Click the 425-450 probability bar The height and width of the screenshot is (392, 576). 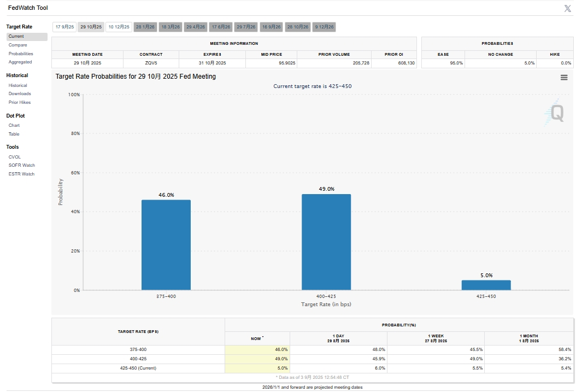pos(486,285)
